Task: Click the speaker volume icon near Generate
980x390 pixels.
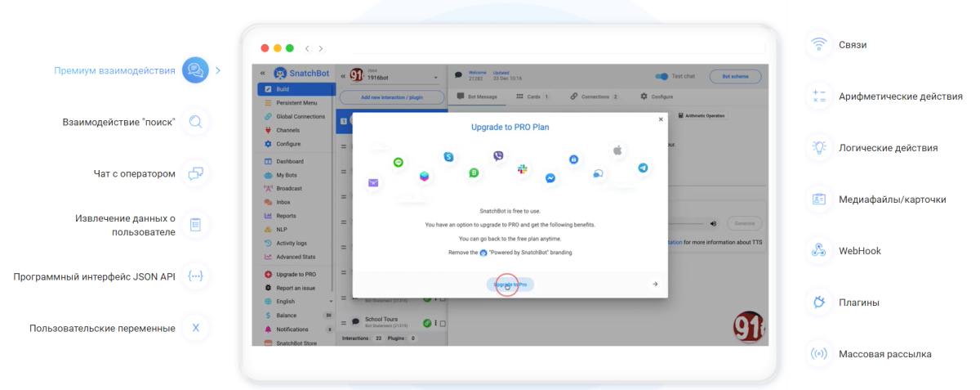Action: point(713,223)
